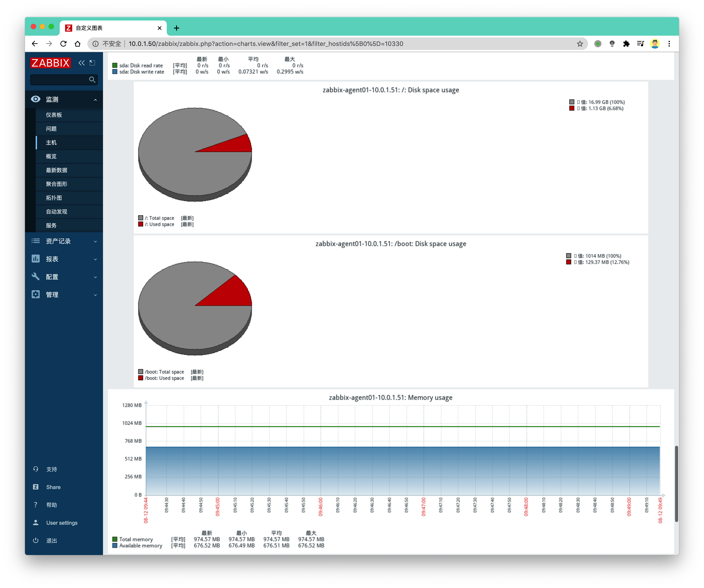Expand the 管理 section

pos(95,295)
